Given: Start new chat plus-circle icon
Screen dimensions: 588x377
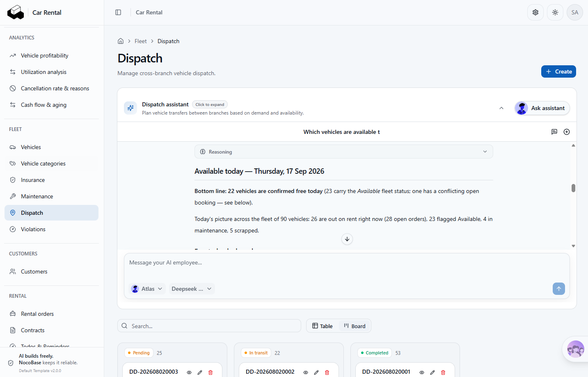Looking at the screenshot, I should [x=567, y=132].
